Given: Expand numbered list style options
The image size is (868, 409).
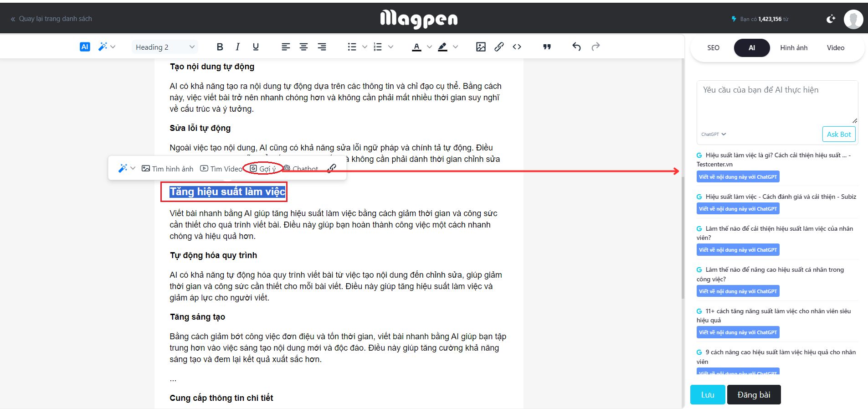Looking at the screenshot, I should coord(390,47).
